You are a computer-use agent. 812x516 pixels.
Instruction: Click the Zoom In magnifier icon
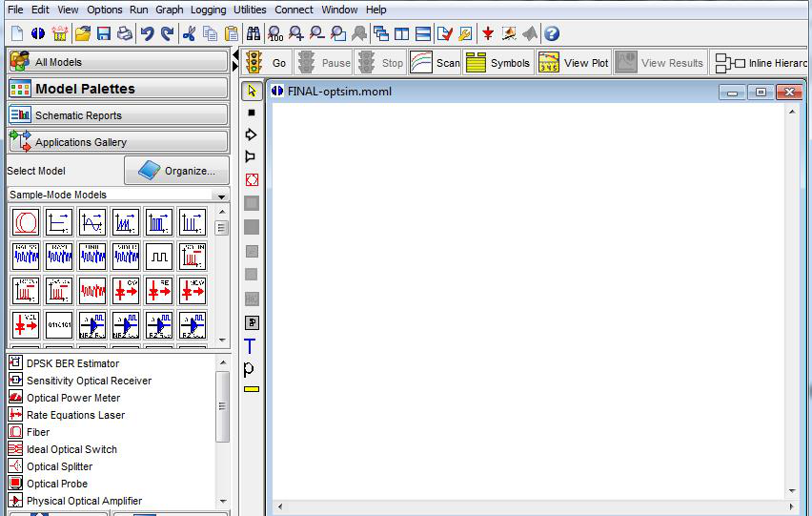296,33
